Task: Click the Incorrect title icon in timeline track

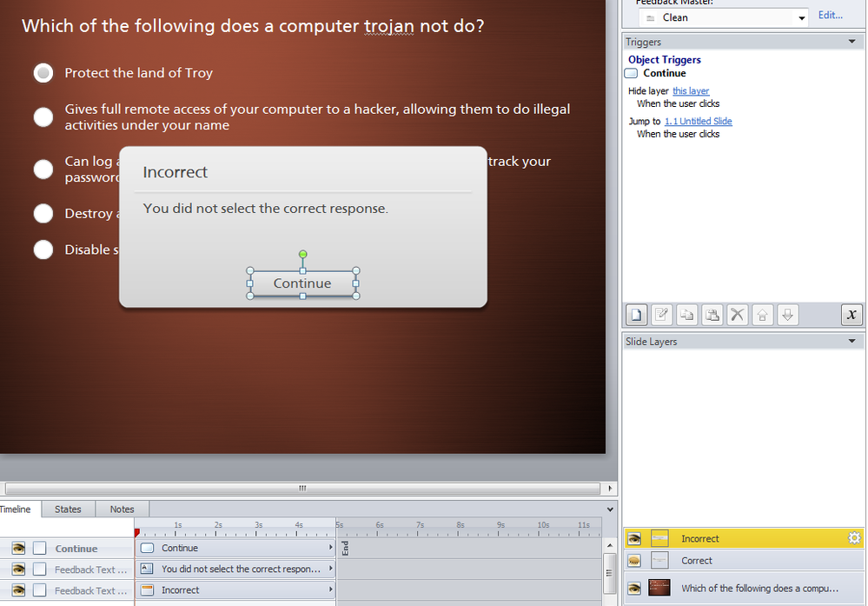Action: 147,590
